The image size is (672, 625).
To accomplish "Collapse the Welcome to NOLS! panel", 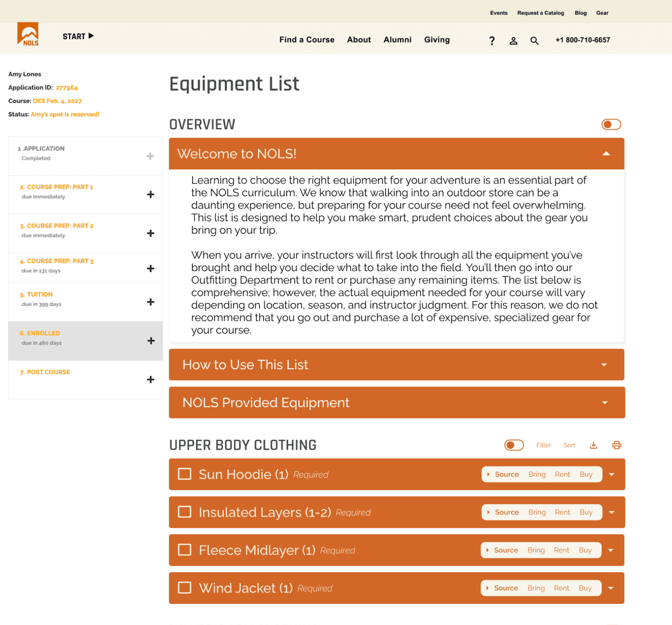I will pos(606,154).
